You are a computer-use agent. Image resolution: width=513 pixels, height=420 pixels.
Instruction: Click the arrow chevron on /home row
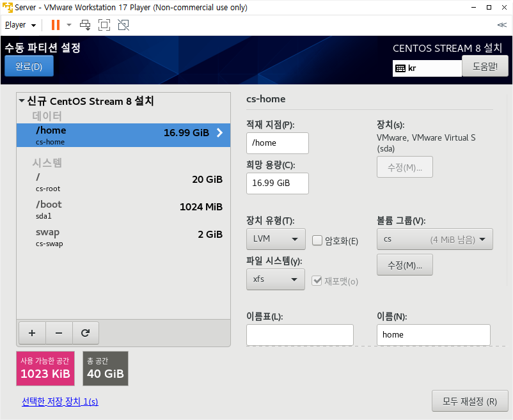(x=220, y=133)
